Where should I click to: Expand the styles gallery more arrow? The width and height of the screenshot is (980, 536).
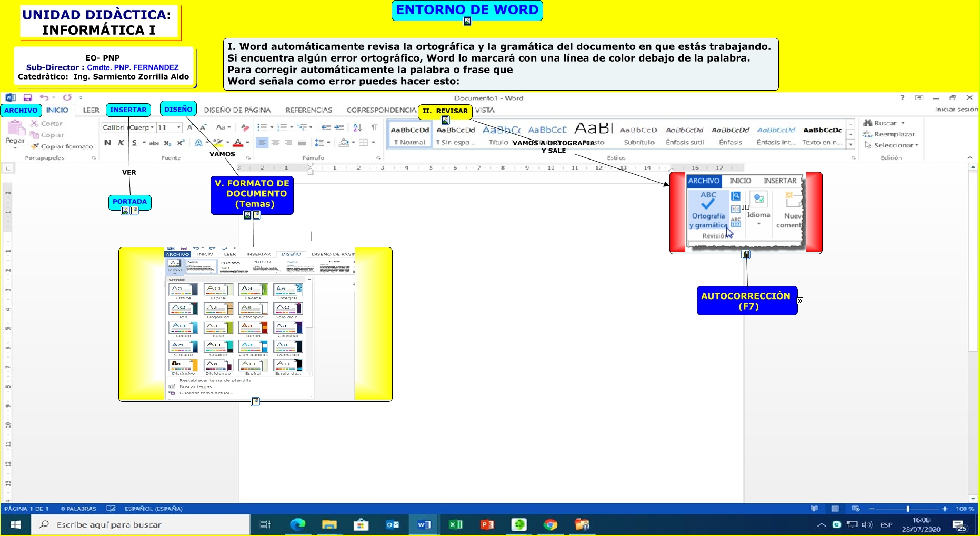click(x=851, y=144)
